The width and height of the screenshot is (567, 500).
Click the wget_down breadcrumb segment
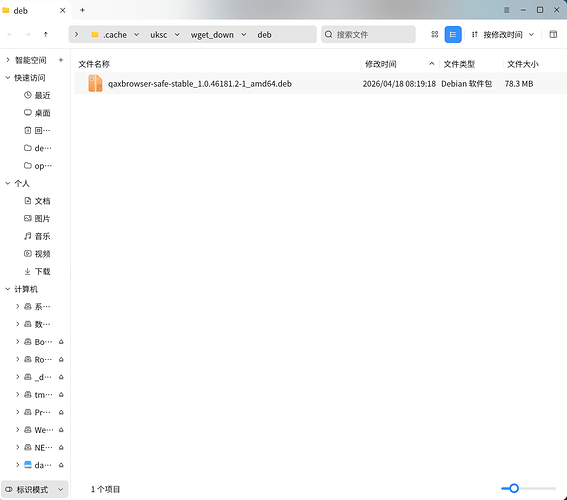[x=212, y=35]
